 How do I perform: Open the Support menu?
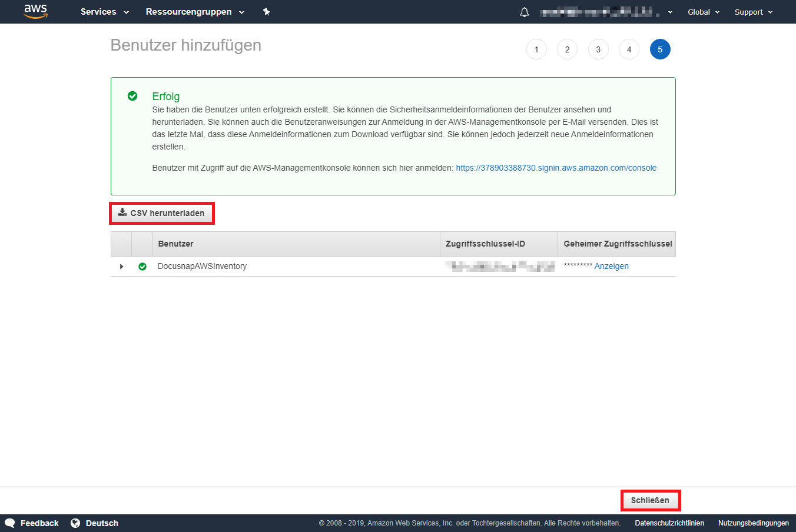pyautogui.click(x=754, y=12)
